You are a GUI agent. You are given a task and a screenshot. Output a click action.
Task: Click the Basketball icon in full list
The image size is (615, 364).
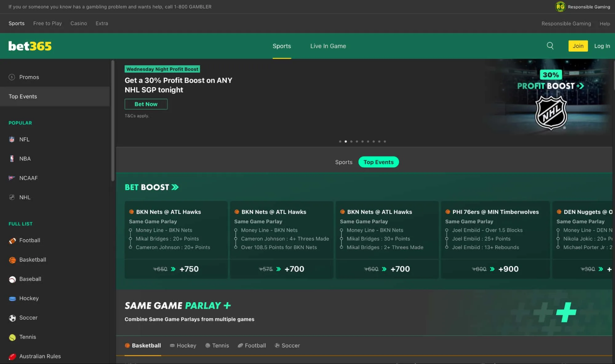tap(12, 260)
